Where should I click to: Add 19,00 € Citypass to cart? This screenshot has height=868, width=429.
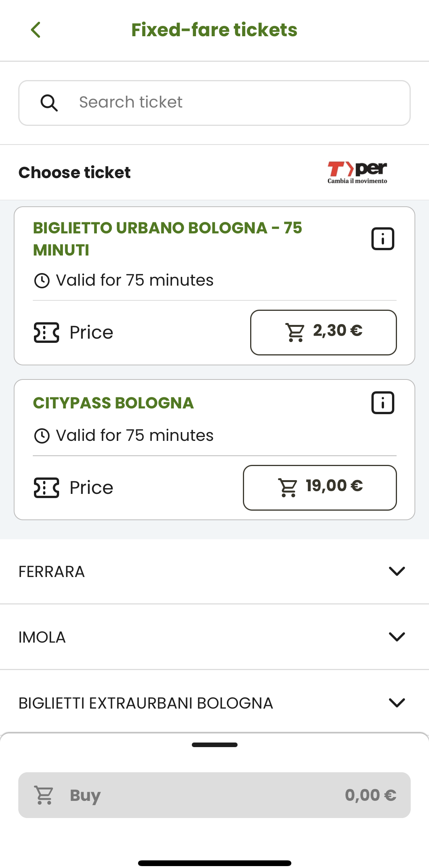pos(320,487)
